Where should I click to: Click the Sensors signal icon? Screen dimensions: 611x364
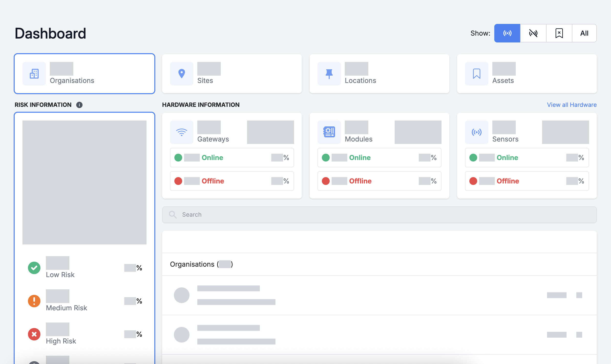coord(476,132)
